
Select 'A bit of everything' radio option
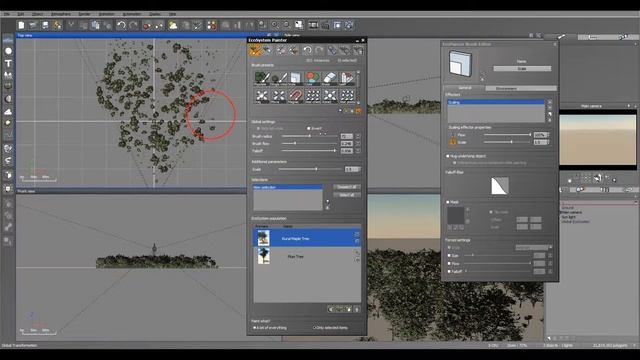[255, 328]
